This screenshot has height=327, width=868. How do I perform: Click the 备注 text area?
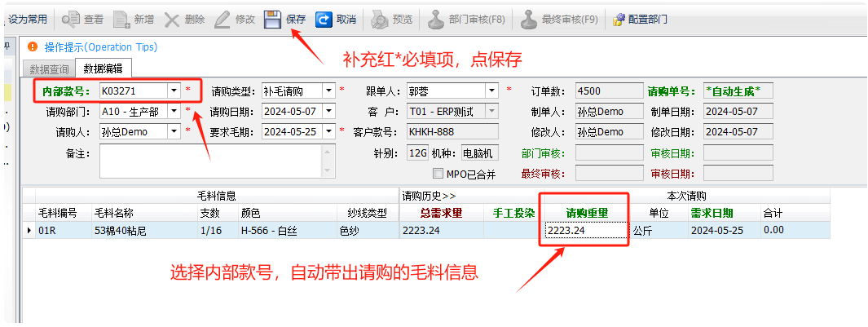pos(210,161)
